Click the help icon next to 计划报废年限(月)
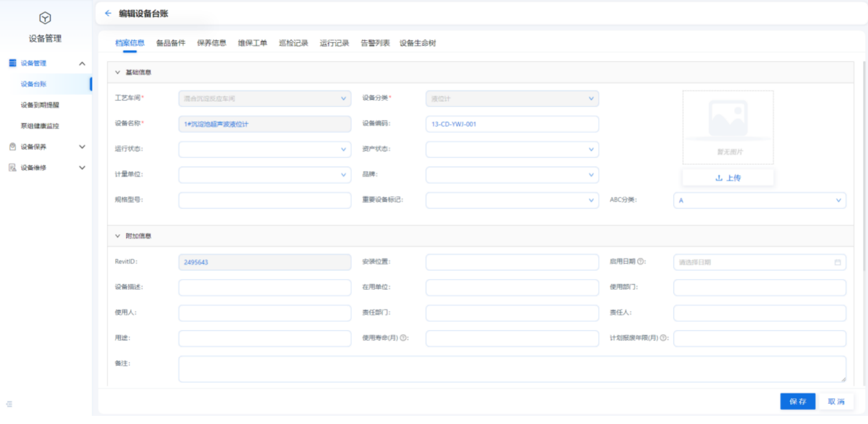Screen dimensions: 868x424 click(x=664, y=338)
